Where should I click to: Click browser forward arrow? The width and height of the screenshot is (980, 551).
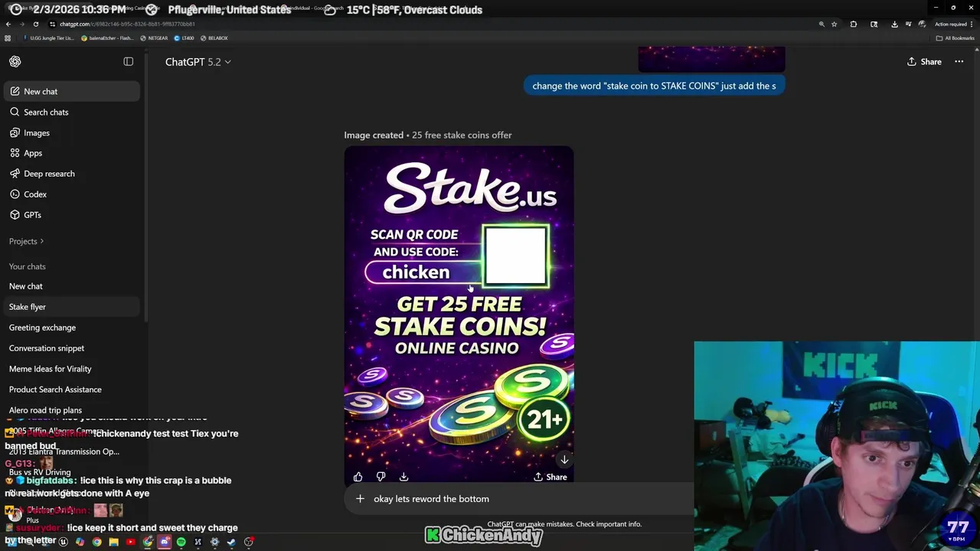[x=21, y=24]
